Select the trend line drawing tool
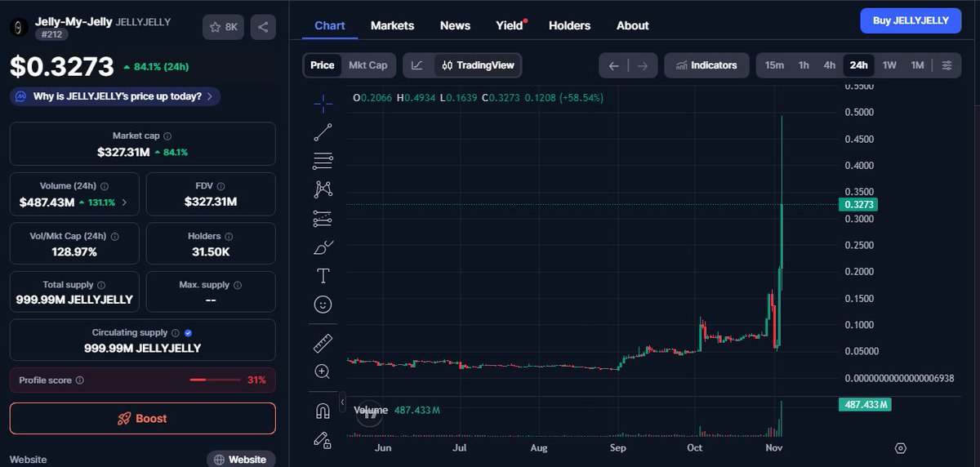The height and width of the screenshot is (467, 980). pos(323,132)
